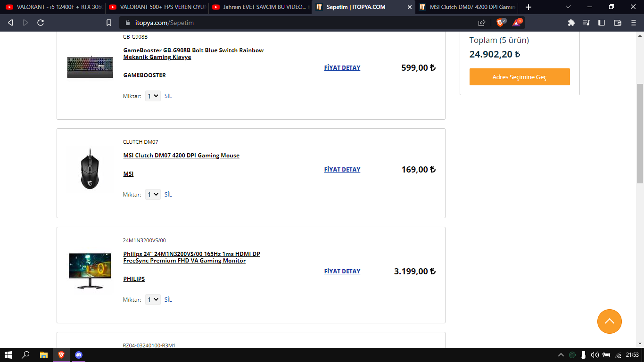Open the Brave Wallet
Viewport: 644px width, 362px height.
[x=618, y=23]
